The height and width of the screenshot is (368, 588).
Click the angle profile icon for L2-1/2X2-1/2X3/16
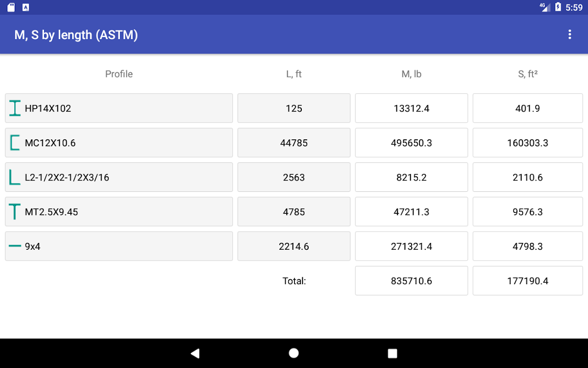click(15, 177)
